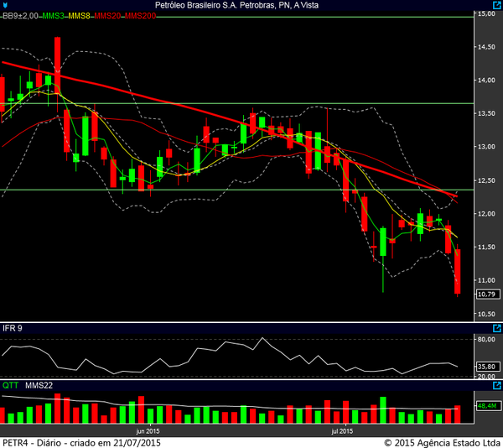Click the Agência Estado Ltda copyright text

click(442, 441)
